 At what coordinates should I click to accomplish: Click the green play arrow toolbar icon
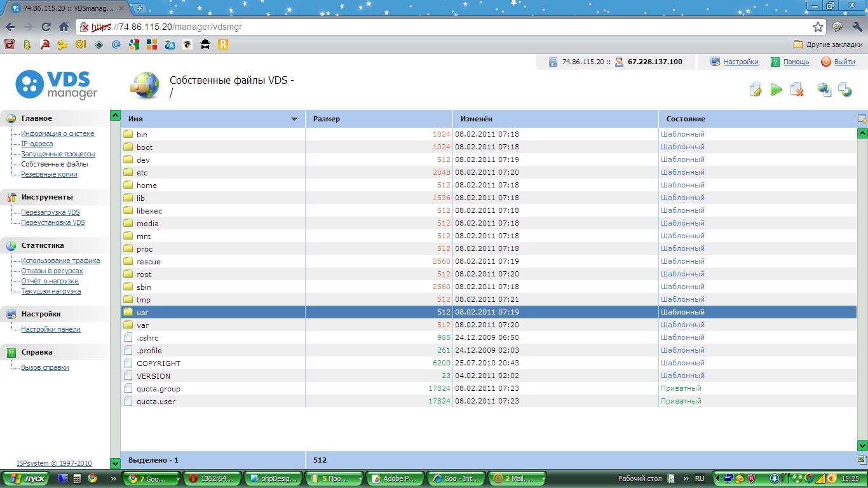776,90
